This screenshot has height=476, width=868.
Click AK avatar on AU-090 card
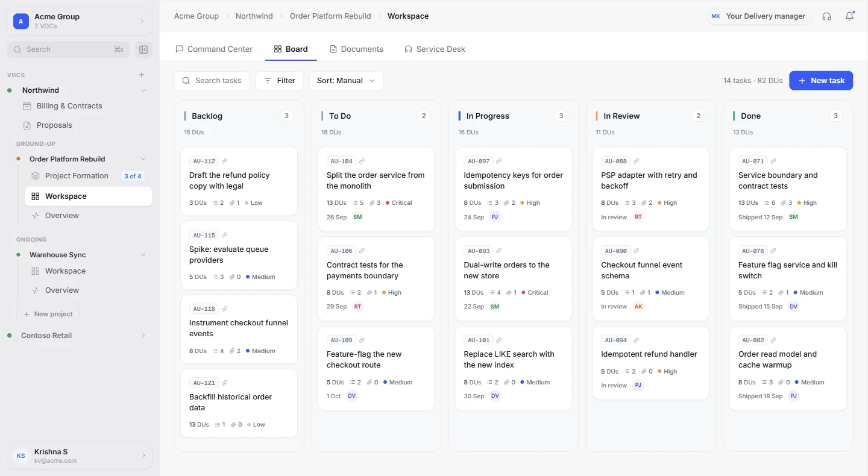point(638,307)
